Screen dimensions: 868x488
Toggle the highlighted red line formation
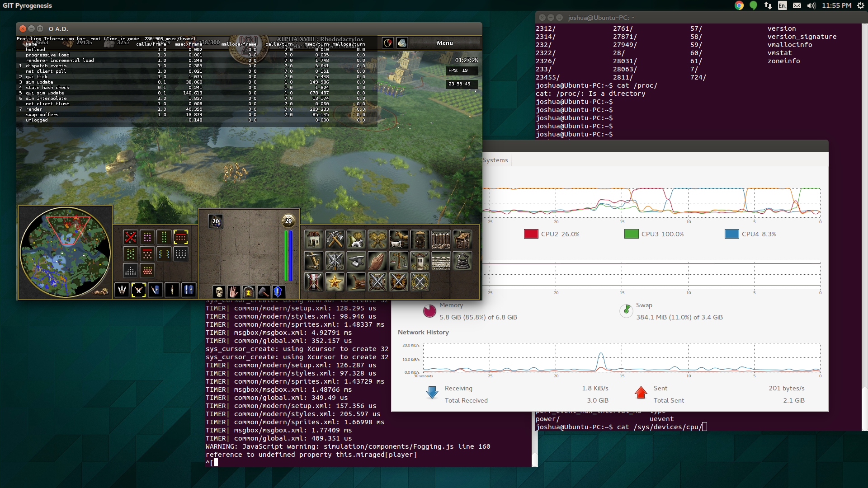pyautogui.click(x=181, y=237)
